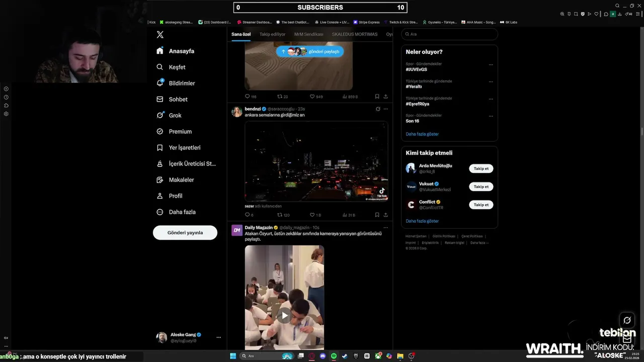644x362 pixels.
Task: Switch to the Sana özel tab
Action: (241, 34)
